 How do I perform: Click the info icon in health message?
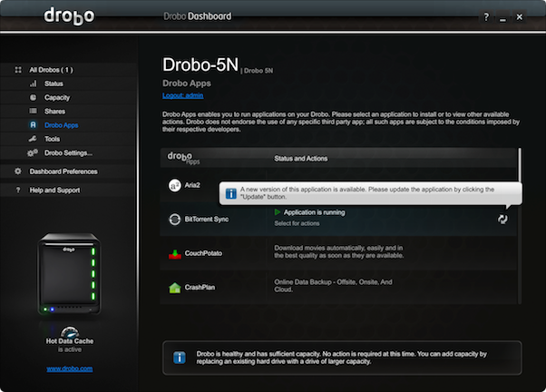(180, 358)
